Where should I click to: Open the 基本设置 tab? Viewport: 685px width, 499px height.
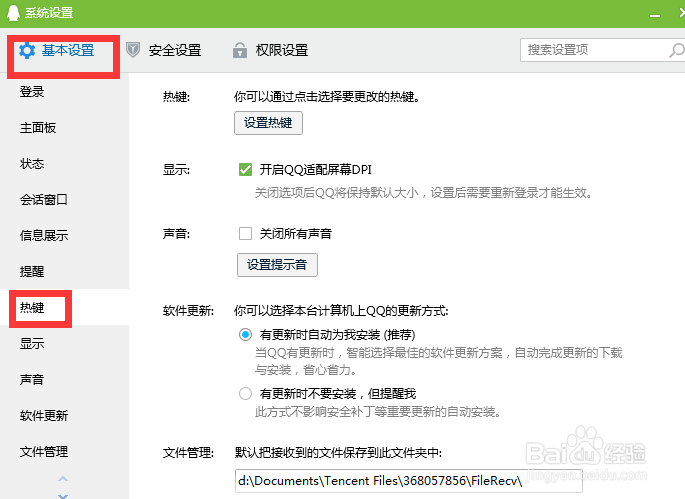click(x=57, y=51)
